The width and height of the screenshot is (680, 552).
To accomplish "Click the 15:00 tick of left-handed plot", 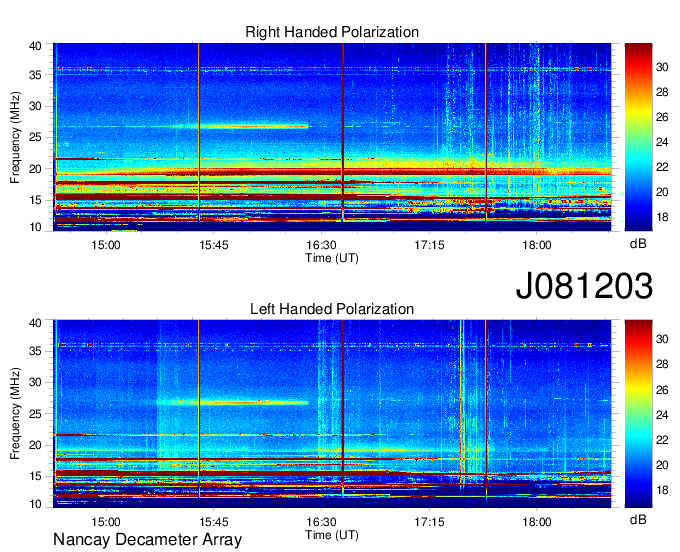I will (106, 521).
